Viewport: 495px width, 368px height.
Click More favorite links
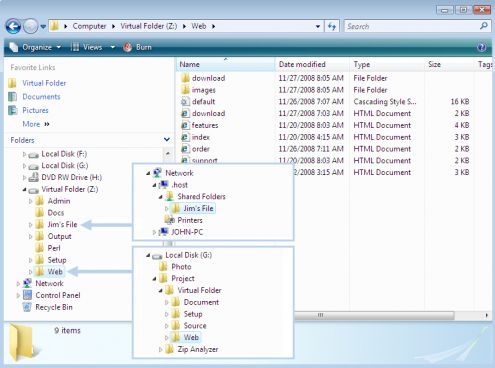[36, 124]
